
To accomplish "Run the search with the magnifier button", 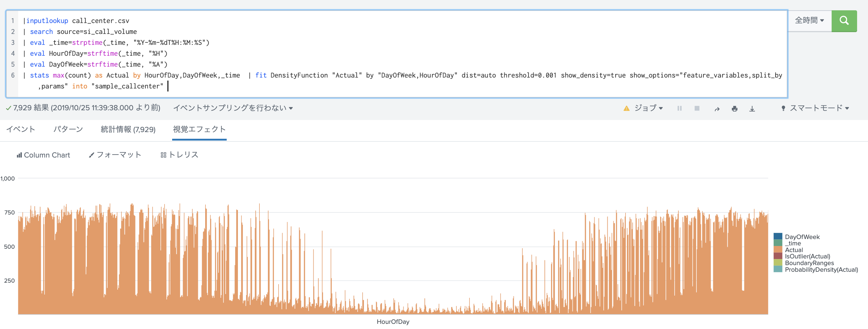I will tap(844, 21).
